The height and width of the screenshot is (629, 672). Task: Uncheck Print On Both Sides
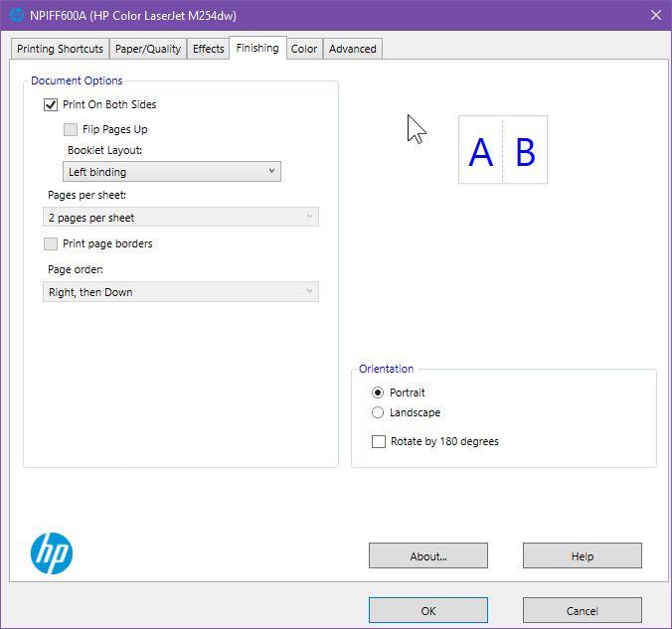click(51, 104)
